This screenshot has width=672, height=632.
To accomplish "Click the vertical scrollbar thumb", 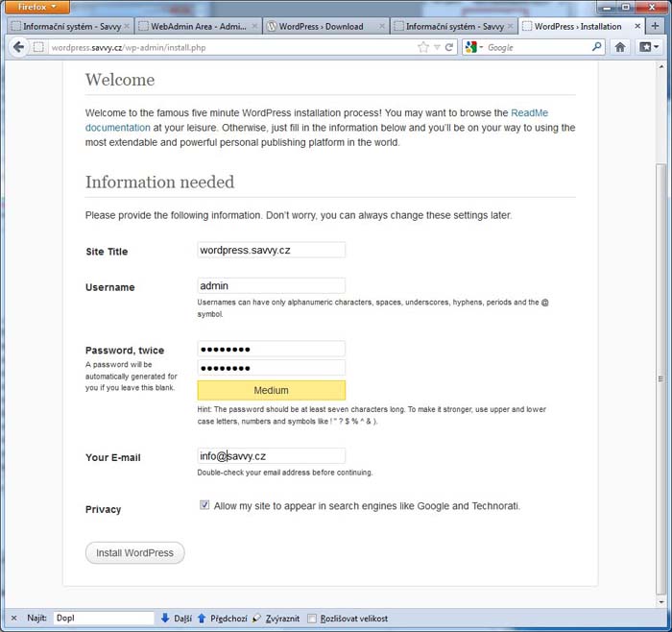I will pos(660,378).
